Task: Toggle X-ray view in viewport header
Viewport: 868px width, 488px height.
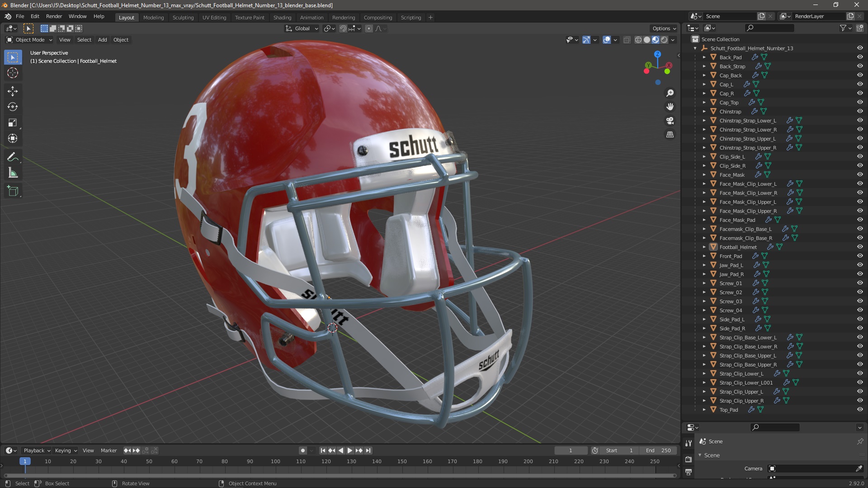Action: [627, 40]
